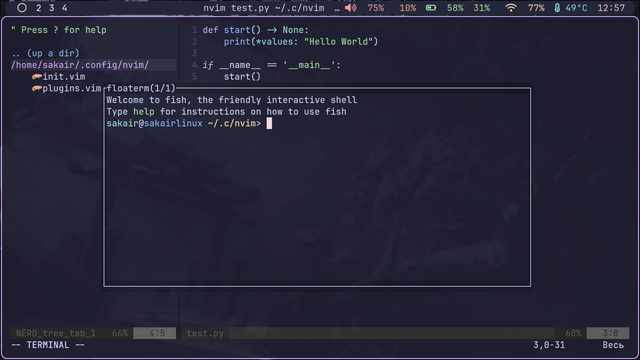Click the 77% Wi-Fi signal value

(536, 8)
